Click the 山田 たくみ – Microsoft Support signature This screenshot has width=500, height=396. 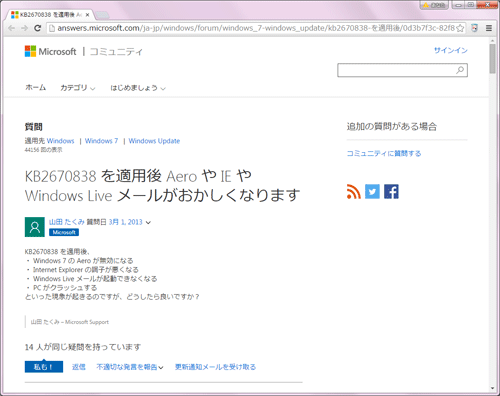coord(70,322)
